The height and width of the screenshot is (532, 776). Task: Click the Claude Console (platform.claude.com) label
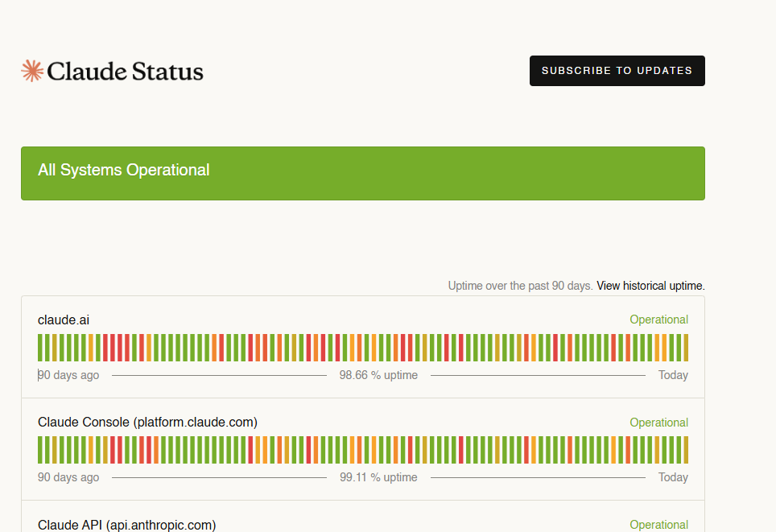point(147,422)
